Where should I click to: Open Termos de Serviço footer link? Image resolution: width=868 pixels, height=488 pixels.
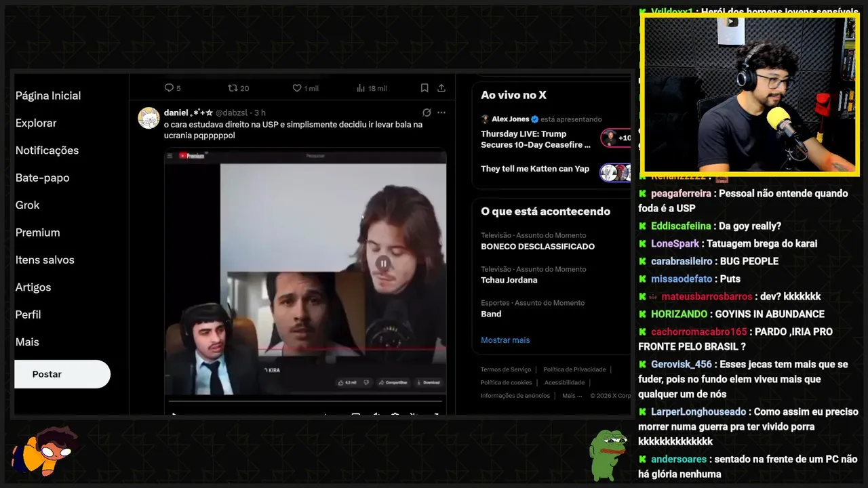pos(506,369)
